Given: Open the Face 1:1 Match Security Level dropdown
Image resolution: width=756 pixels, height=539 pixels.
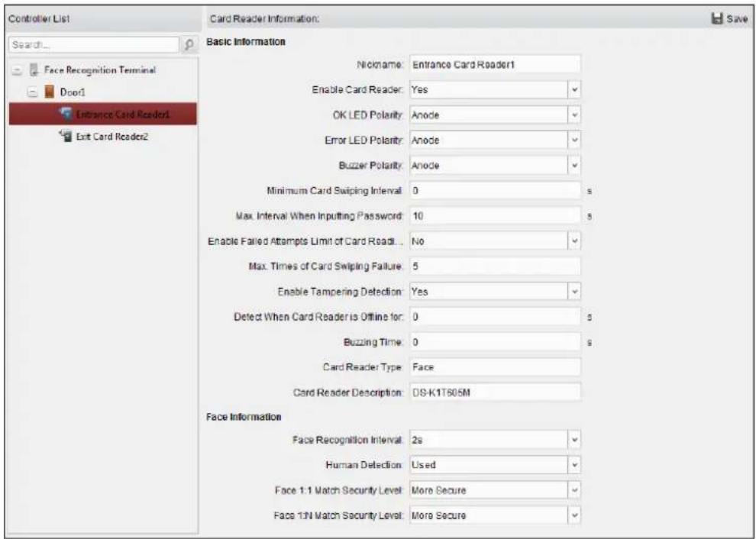Looking at the screenshot, I should click(573, 490).
